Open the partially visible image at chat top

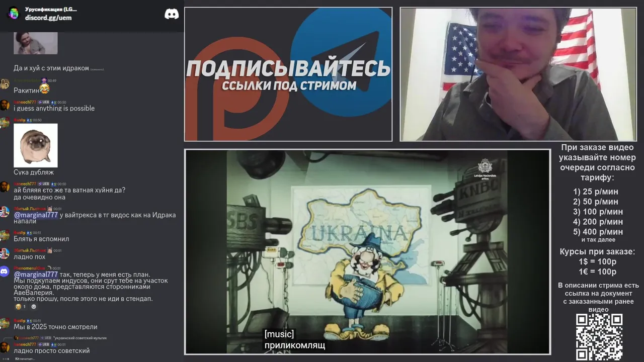click(35, 43)
